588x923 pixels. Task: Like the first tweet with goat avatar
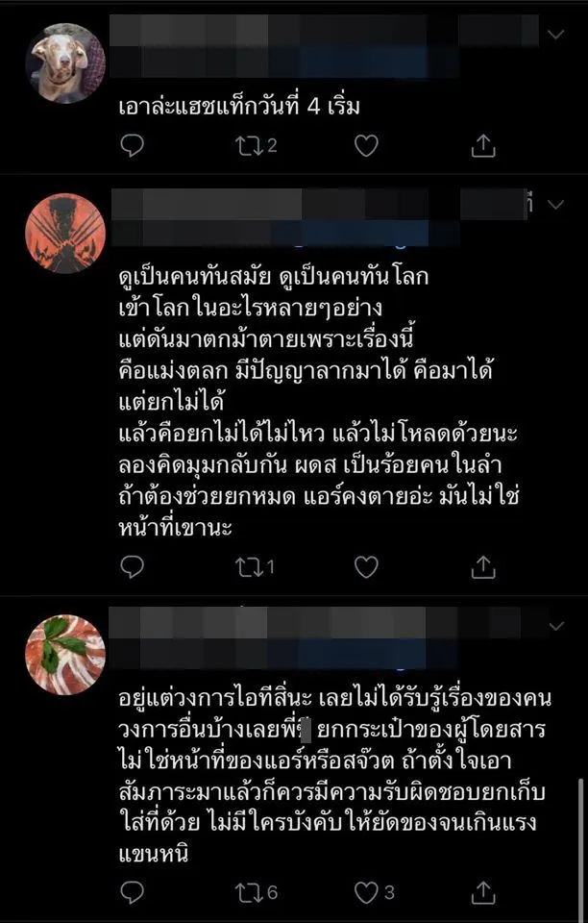pos(366,145)
